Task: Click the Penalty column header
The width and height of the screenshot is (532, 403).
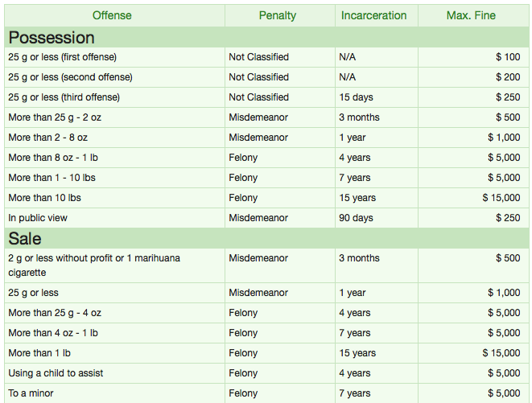Action: (278, 15)
